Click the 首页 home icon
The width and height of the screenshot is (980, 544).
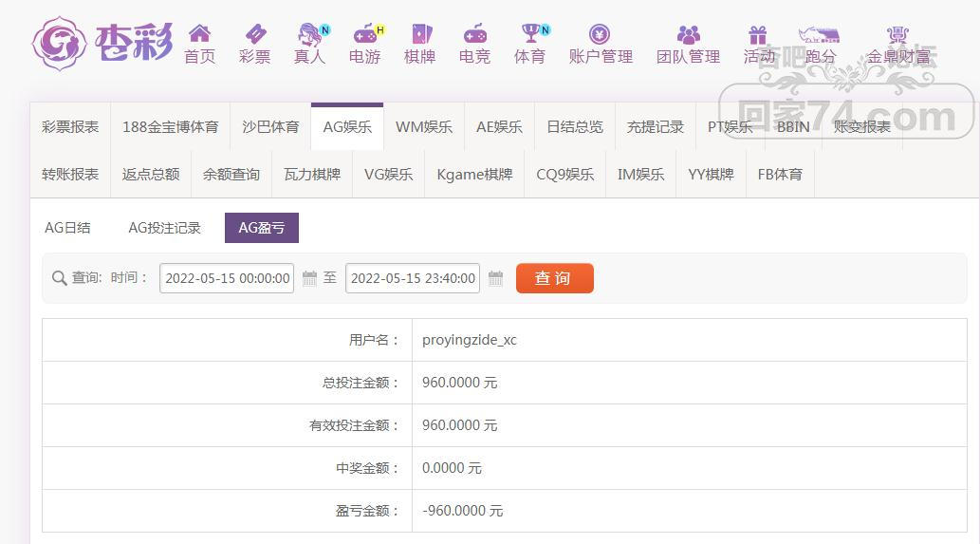[199, 35]
